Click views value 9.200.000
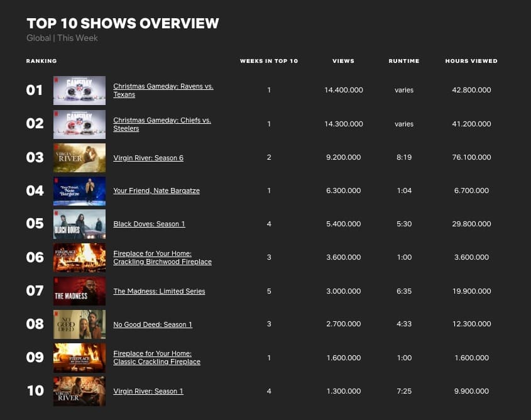The width and height of the screenshot is (531, 420). click(343, 157)
